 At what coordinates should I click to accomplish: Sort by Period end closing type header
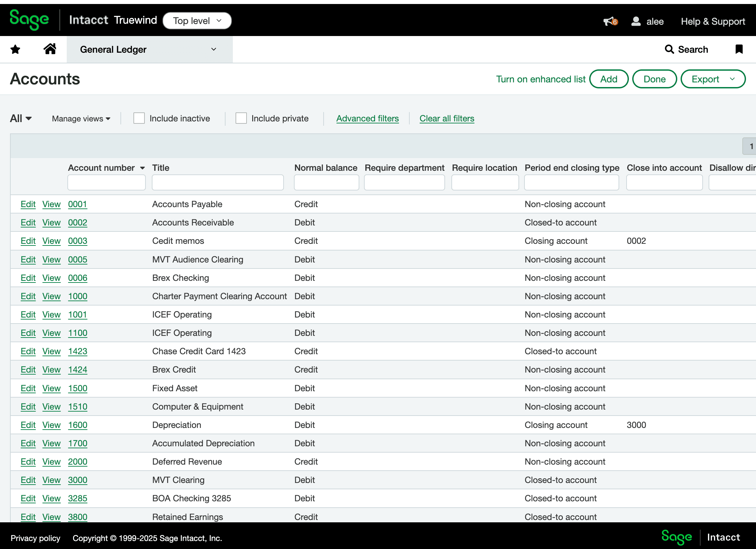(572, 168)
